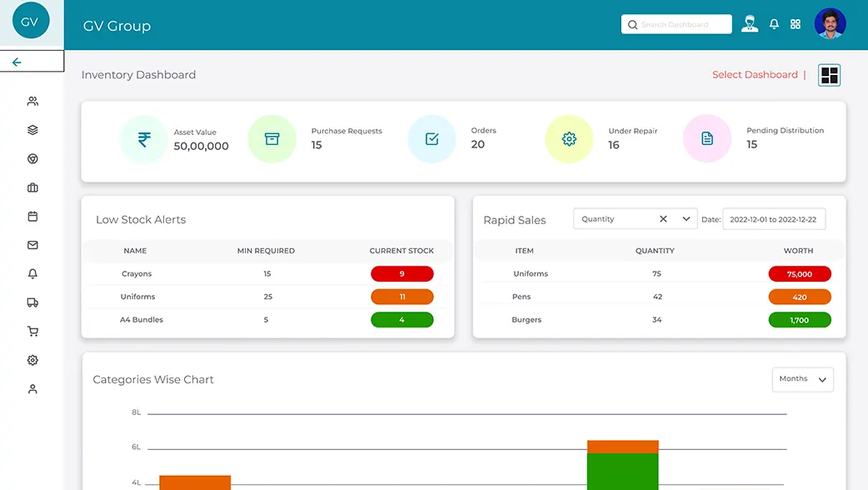Click the Under Repair count 16
This screenshot has width=868, height=490.
coord(613,145)
